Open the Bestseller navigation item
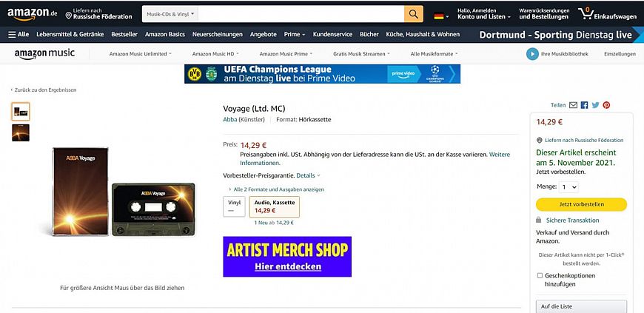 pos(124,35)
